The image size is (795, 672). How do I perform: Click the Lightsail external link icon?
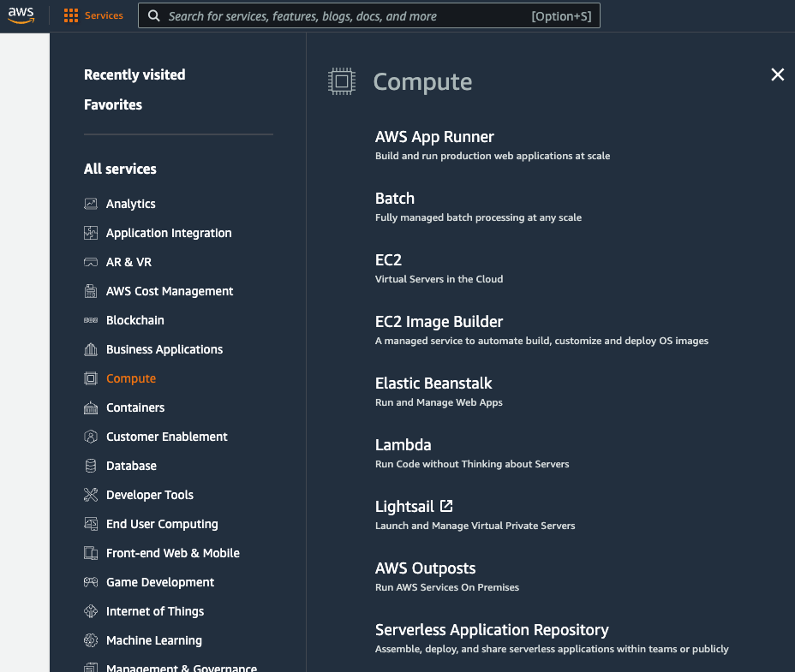(445, 505)
